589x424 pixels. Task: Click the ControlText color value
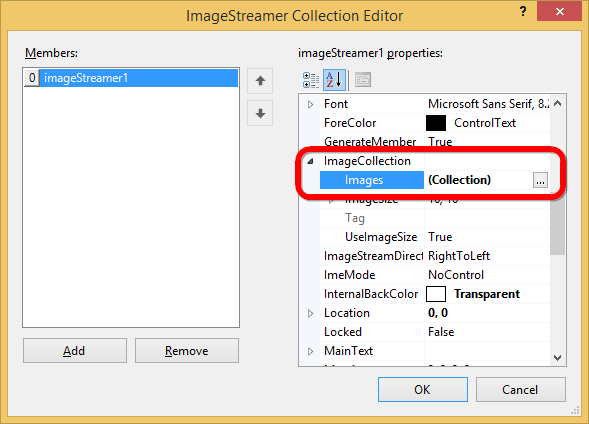(485, 123)
